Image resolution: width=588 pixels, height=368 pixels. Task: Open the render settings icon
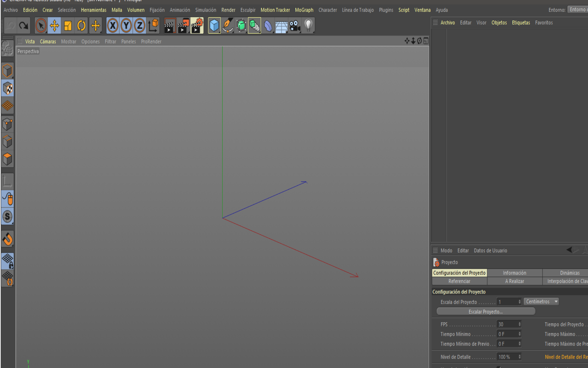197,26
